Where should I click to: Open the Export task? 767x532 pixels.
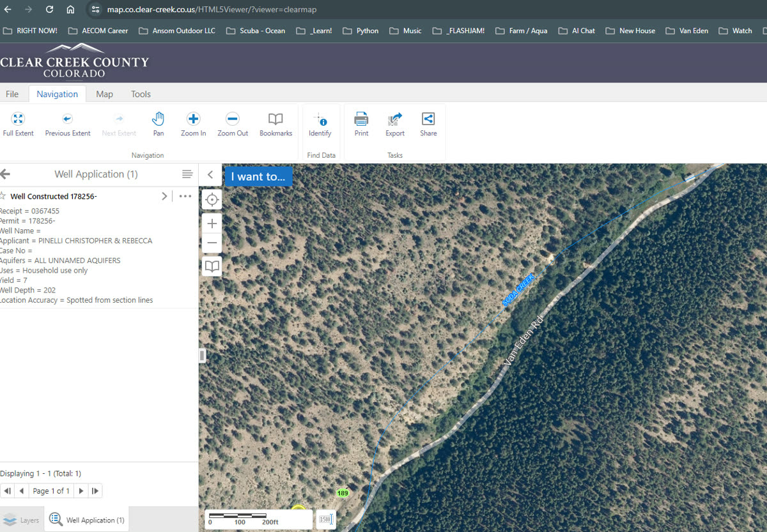(x=395, y=125)
